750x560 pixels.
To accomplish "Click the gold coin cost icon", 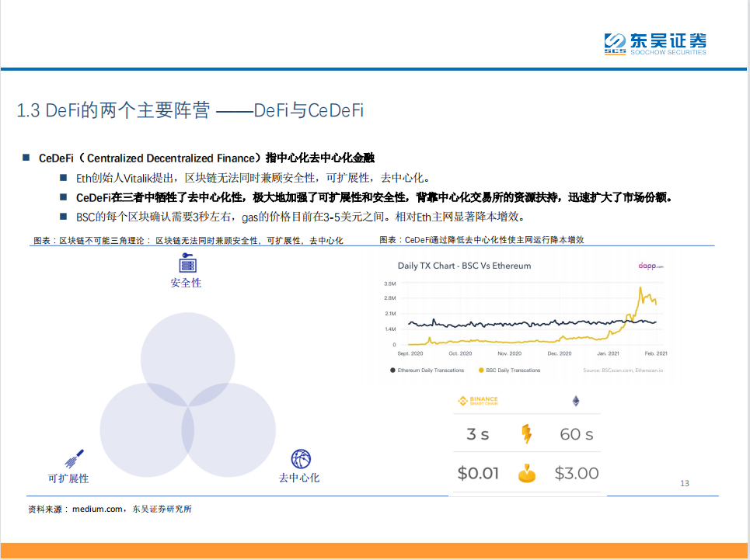I will point(526,472).
